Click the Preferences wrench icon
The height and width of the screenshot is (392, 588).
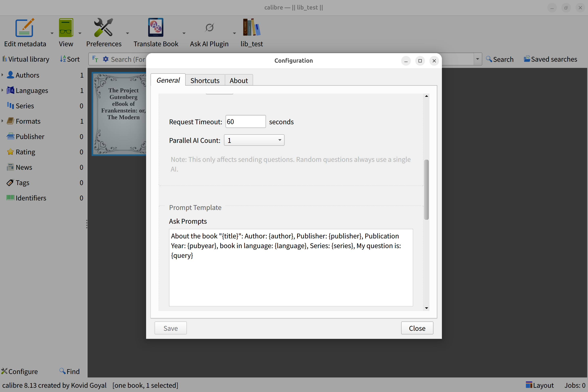pos(103,27)
